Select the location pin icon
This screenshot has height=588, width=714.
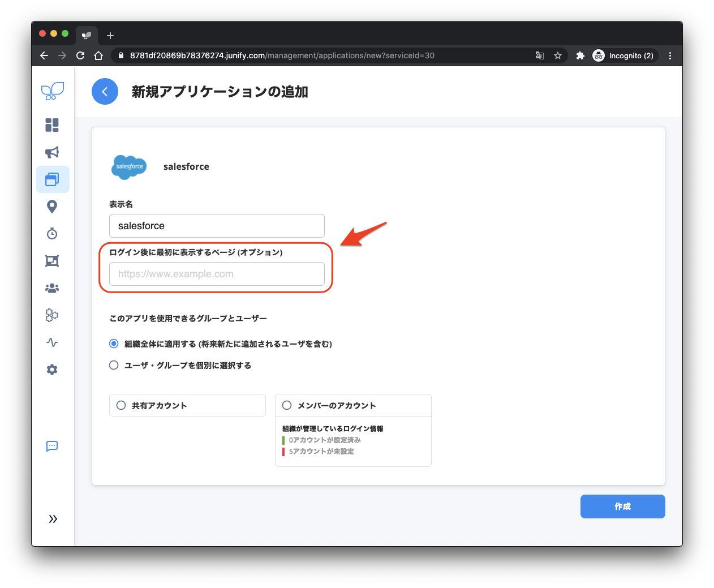point(52,207)
